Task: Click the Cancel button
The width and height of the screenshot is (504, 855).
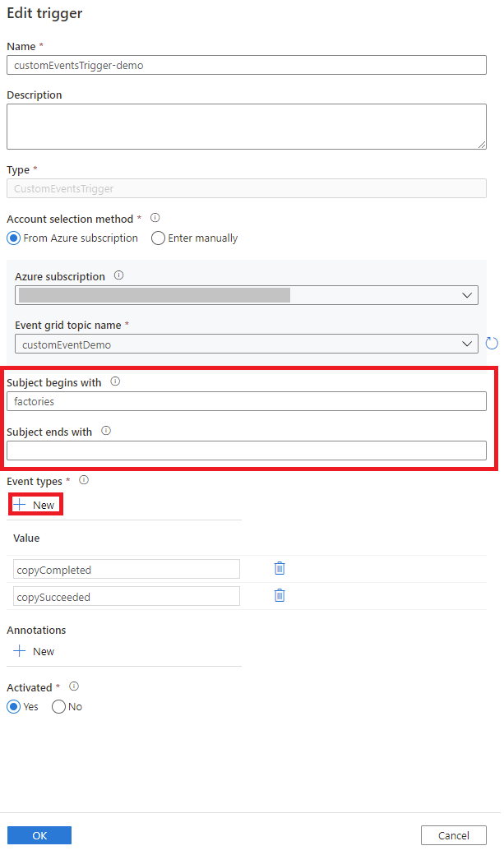Action: (453, 834)
